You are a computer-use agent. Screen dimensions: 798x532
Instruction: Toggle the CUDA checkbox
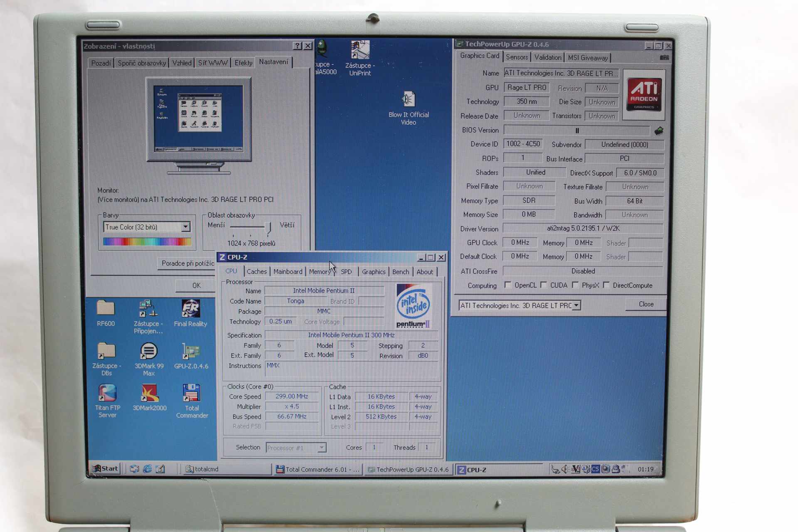tap(544, 285)
